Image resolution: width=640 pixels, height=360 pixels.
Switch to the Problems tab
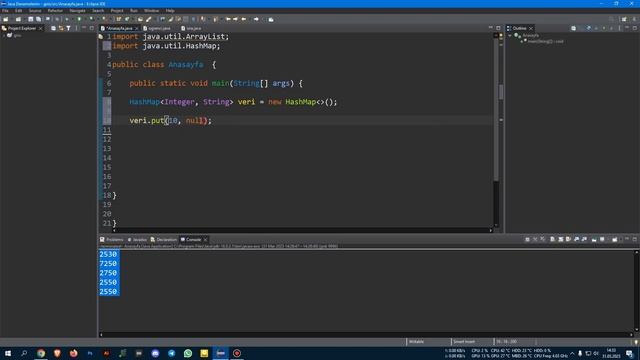(112, 240)
